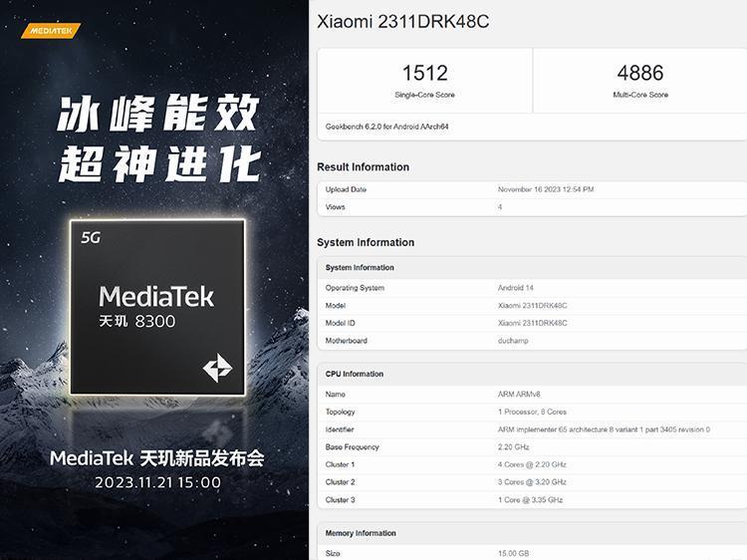Viewport: 747px width, 560px height.
Task: Click the Motherboard label
Action: coord(347,341)
